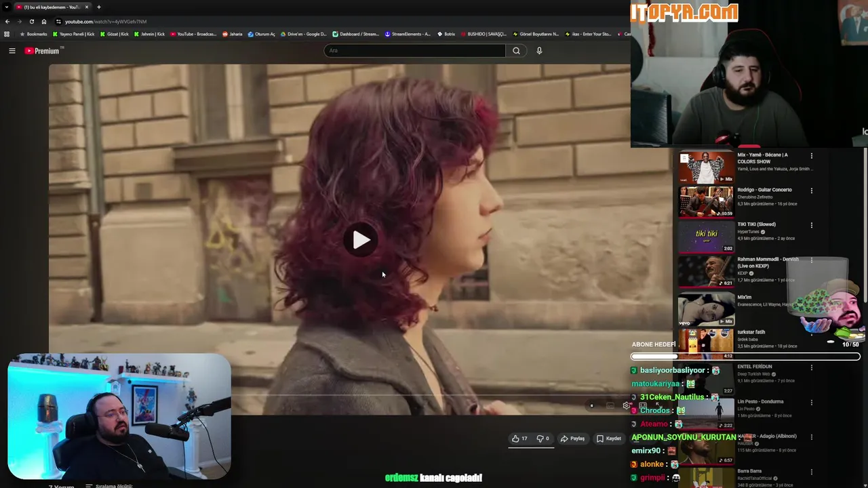Open 'Drive'ım - Google D...' bookmark
868x488 pixels.
303,34
